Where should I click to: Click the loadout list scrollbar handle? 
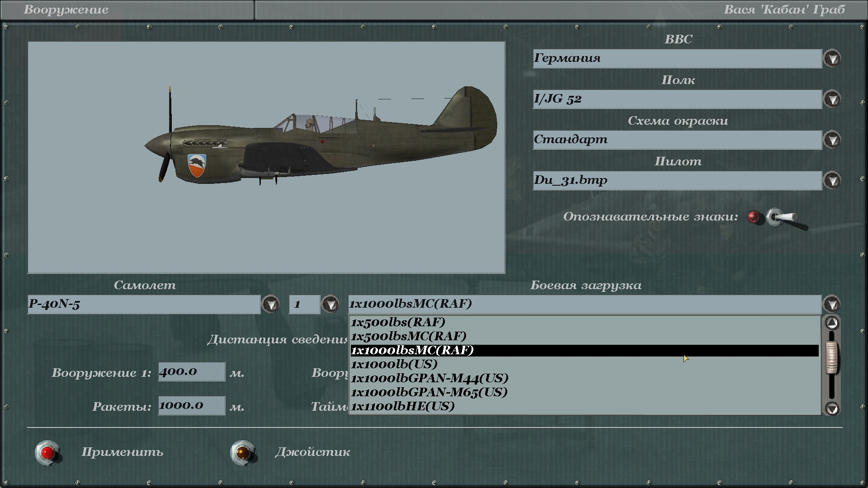pyautogui.click(x=832, y=357)
